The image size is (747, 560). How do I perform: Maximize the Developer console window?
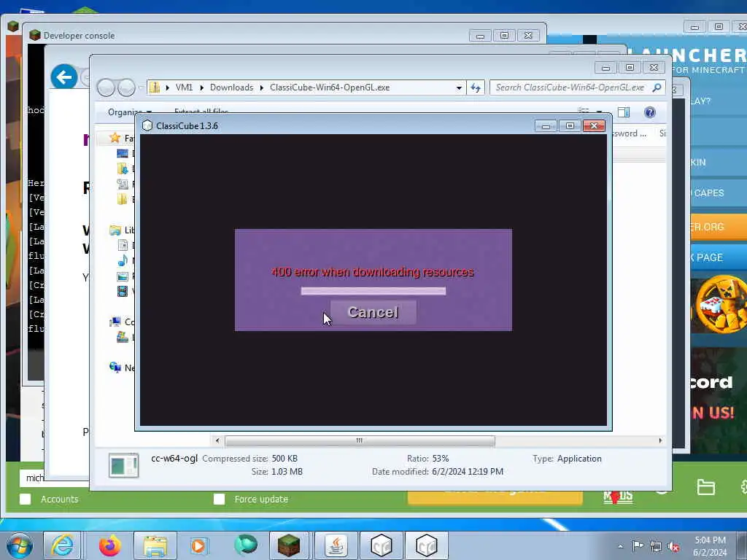[x=504, y=35]
